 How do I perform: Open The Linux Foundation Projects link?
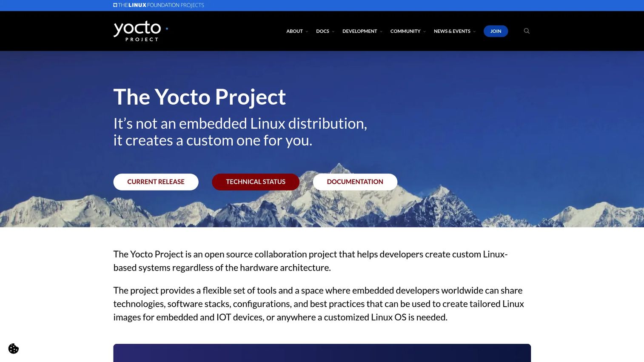[x=159, y=5]
